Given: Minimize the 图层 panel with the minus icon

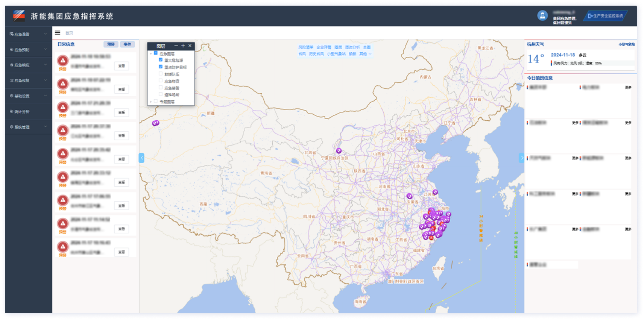Looking at the screenshot, I should 176,46.
